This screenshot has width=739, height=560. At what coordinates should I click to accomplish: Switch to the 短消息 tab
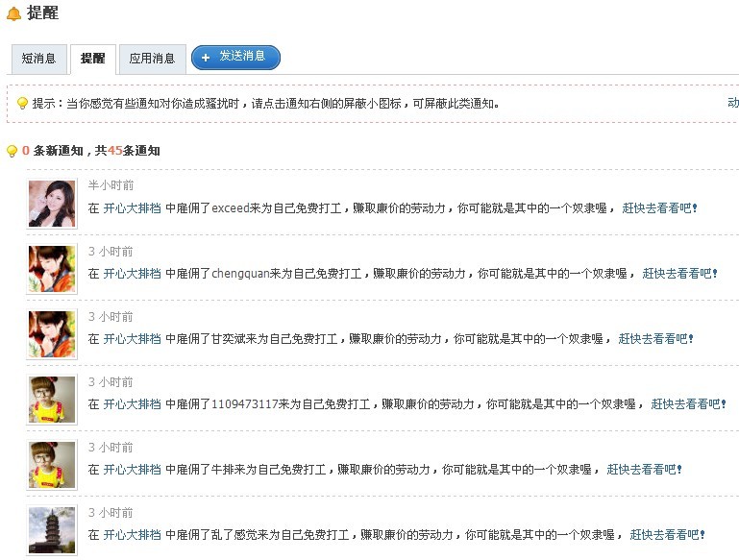(39, 59)
